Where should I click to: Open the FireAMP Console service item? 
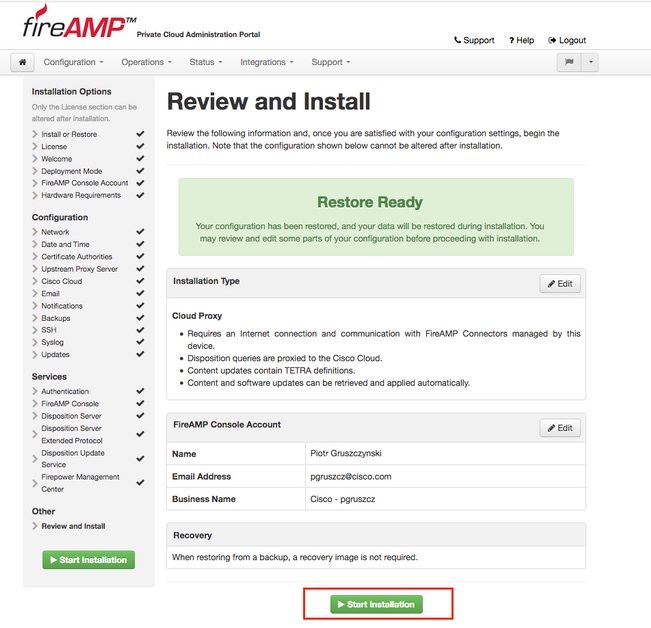70,404
